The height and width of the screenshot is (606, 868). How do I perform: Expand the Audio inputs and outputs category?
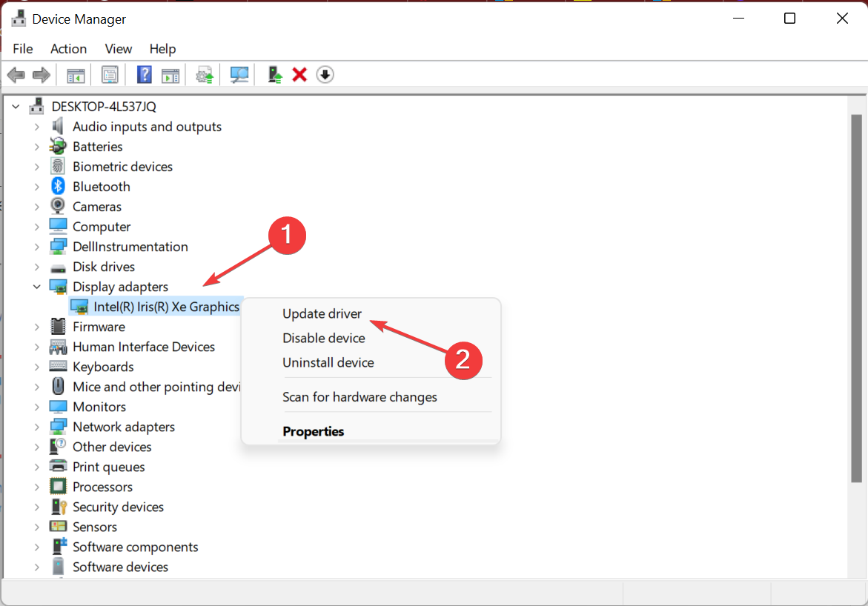pyautogui.click(x=37, y=127)
